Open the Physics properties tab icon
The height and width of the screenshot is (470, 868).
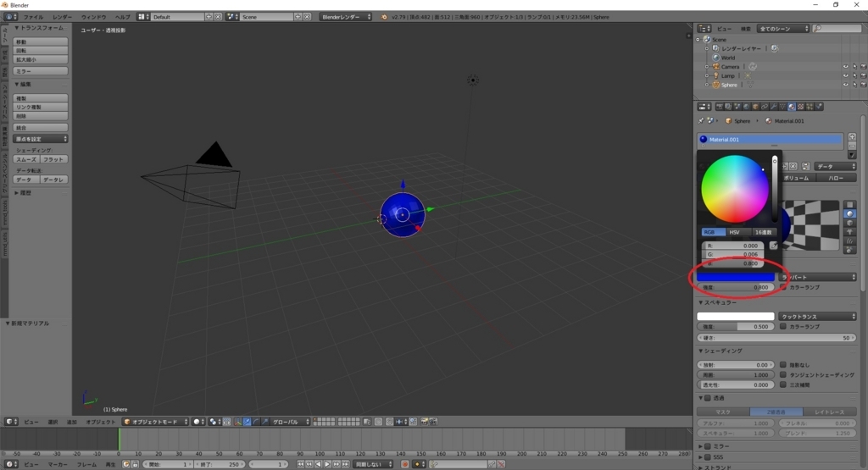[818, 107]
